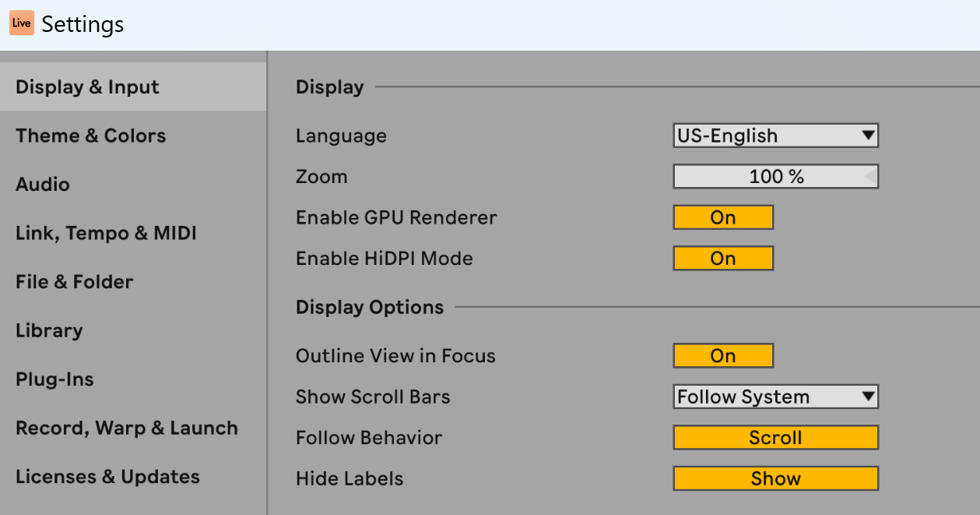
Task: Switch Follow Behavior from Scroll
Action: click(x=775, y=438)
